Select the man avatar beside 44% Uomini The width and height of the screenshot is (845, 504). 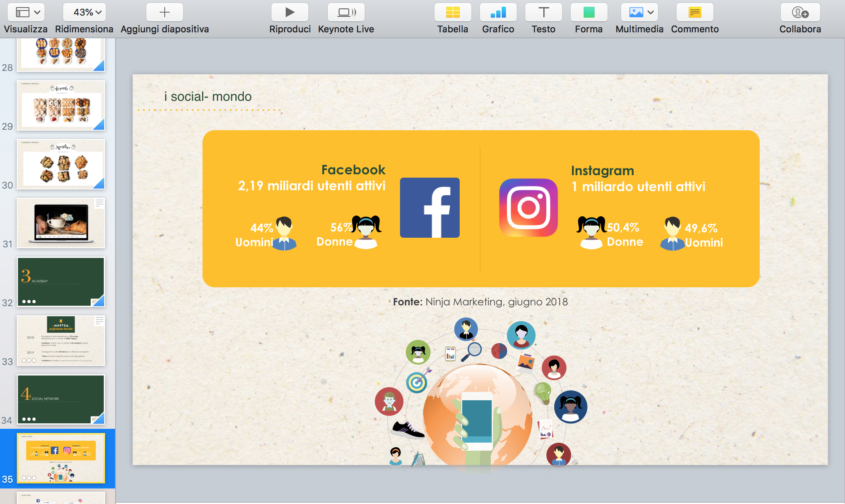pos(284,234)
